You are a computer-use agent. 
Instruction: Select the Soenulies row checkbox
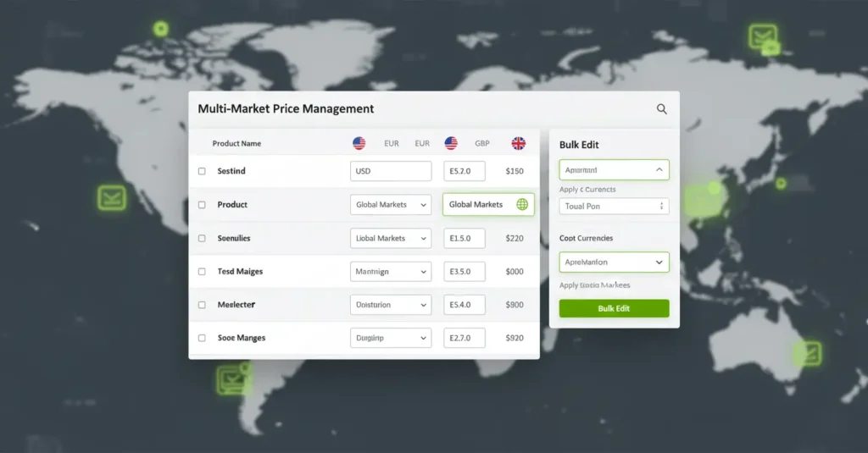pos(202,239)
